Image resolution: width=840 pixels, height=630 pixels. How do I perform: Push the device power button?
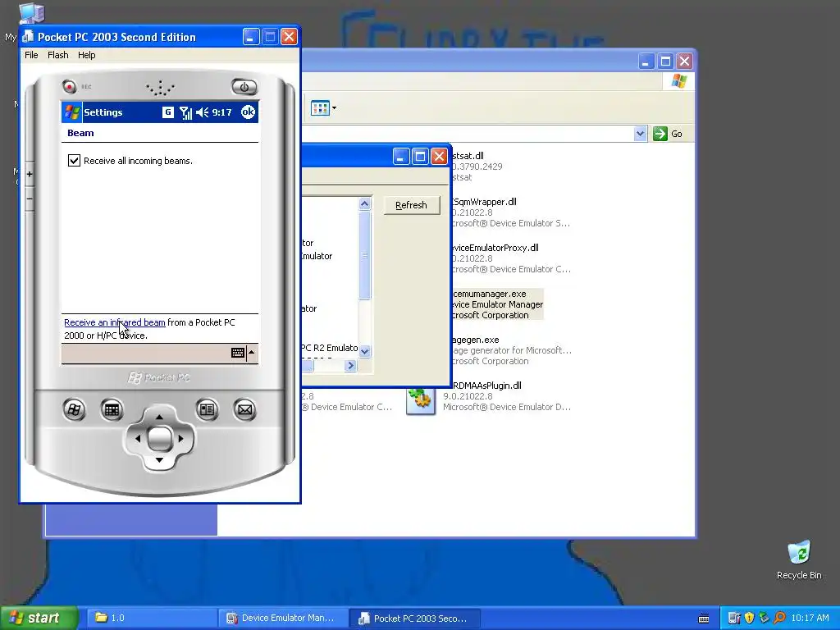(244, 86)
